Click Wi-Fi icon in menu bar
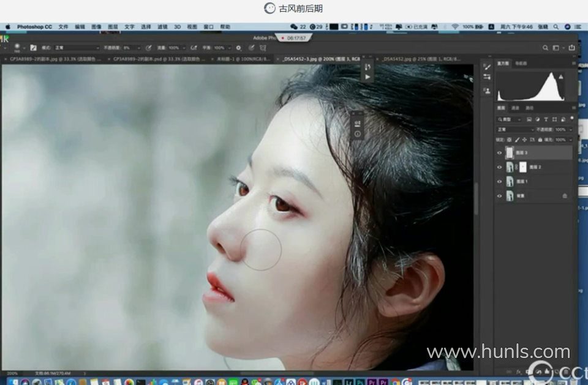This screenshot has width=588, height=385. (455, 27)
